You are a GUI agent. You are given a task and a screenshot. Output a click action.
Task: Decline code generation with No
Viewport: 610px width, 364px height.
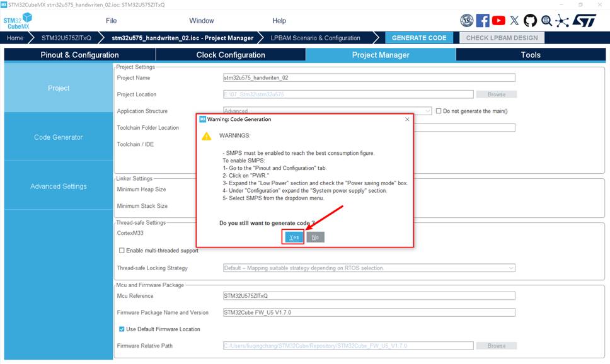[x=315, y=237]
